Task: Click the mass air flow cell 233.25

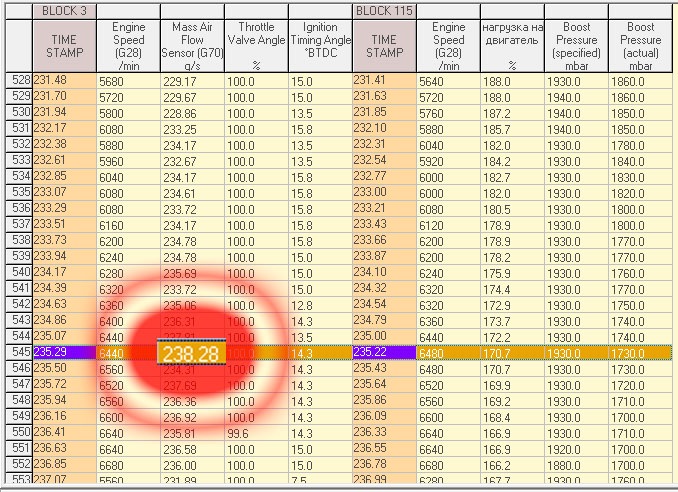Action: coord(192,129)
